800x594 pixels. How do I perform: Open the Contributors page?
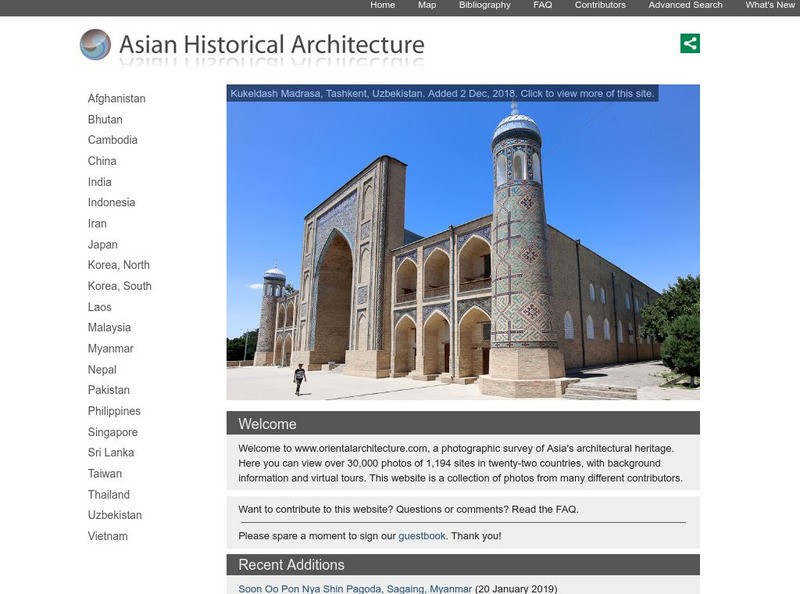coord(600,5)
